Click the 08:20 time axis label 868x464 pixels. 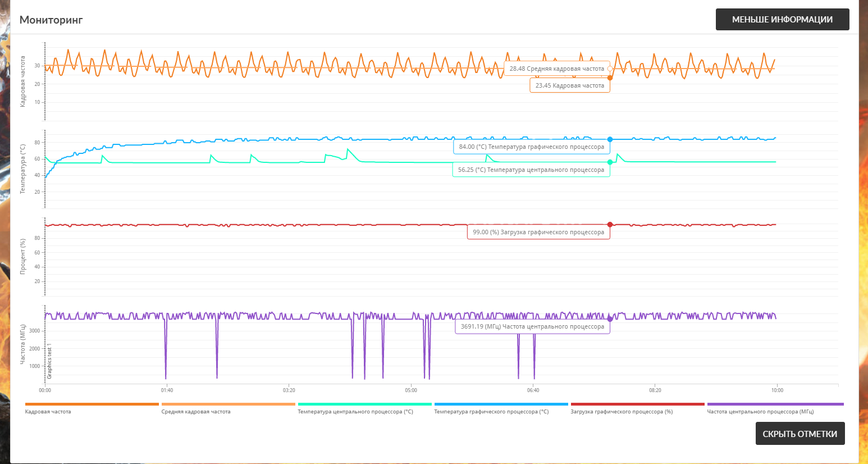(655, 390)
